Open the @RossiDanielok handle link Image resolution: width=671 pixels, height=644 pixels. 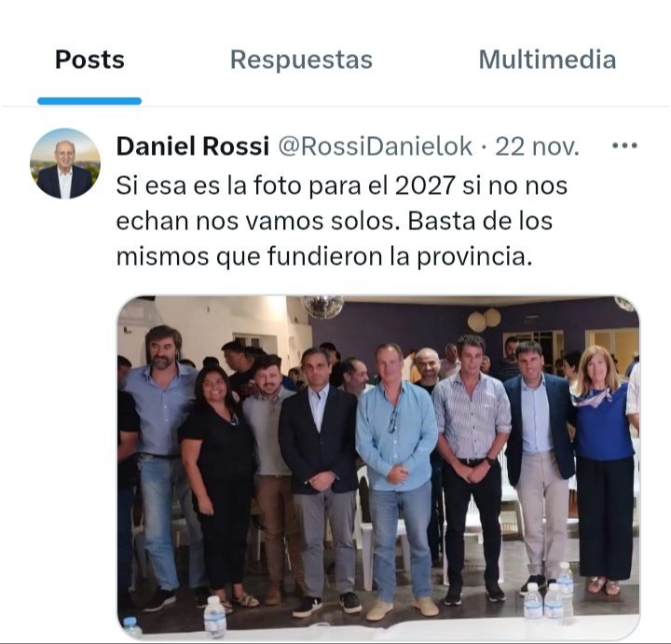376,146
